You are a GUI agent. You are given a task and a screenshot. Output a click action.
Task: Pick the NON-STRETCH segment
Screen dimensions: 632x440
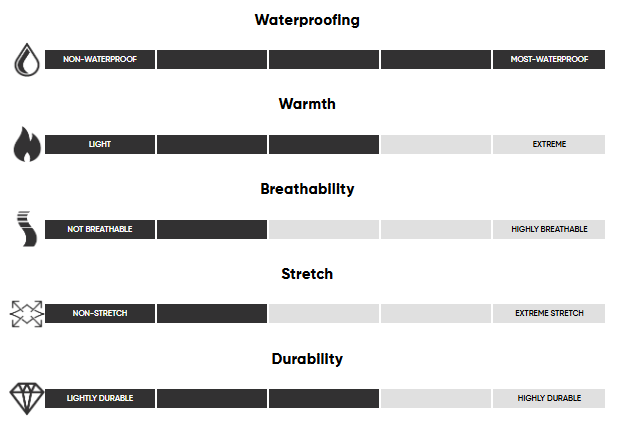(100, 313)
